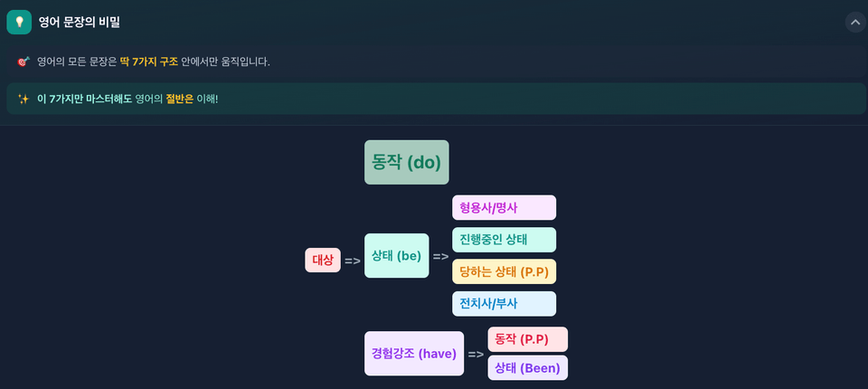
Task: Click the highlighted 딱 7가지 구조 text
Action: (x=149, y=62)
